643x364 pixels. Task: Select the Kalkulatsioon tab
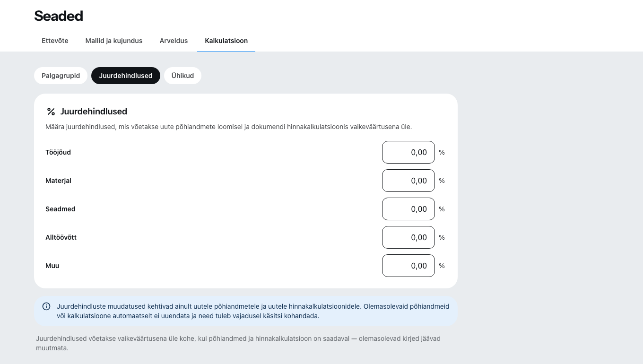coord(226,41)
